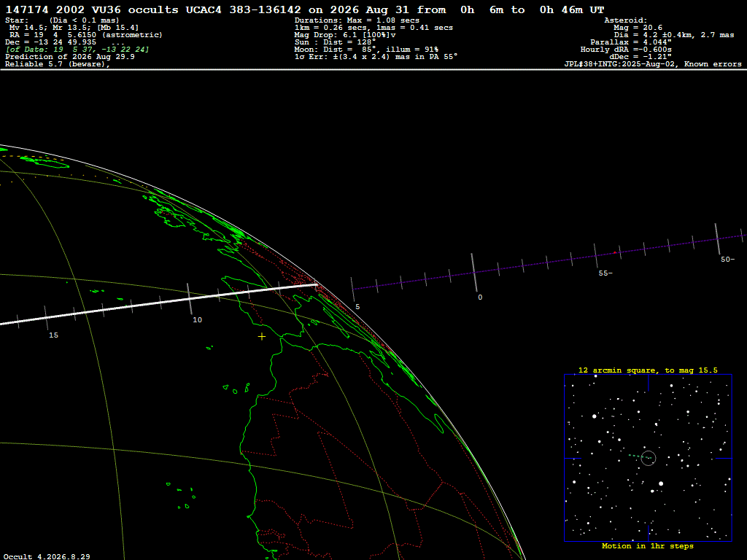Click the Occult 4.2026.8.29 version label
The height and width of the screenshot is (560, 747).
click(47, 556)
